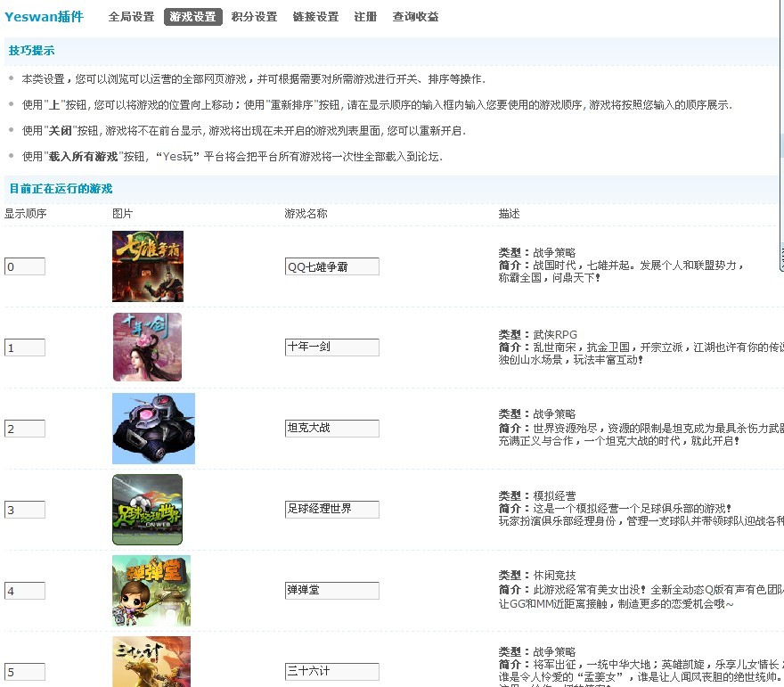Viewport: 784px width, 687px height.
Task: Click the Yeswan插件 logo title
Action: (x=44, y=17)
